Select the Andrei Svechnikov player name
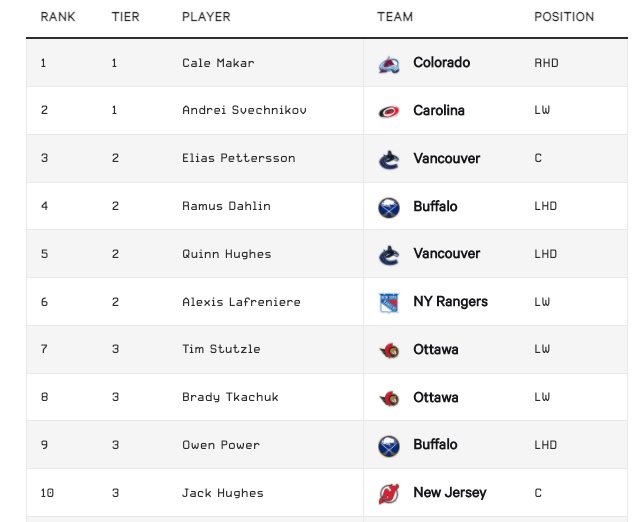 coord(244,110)
